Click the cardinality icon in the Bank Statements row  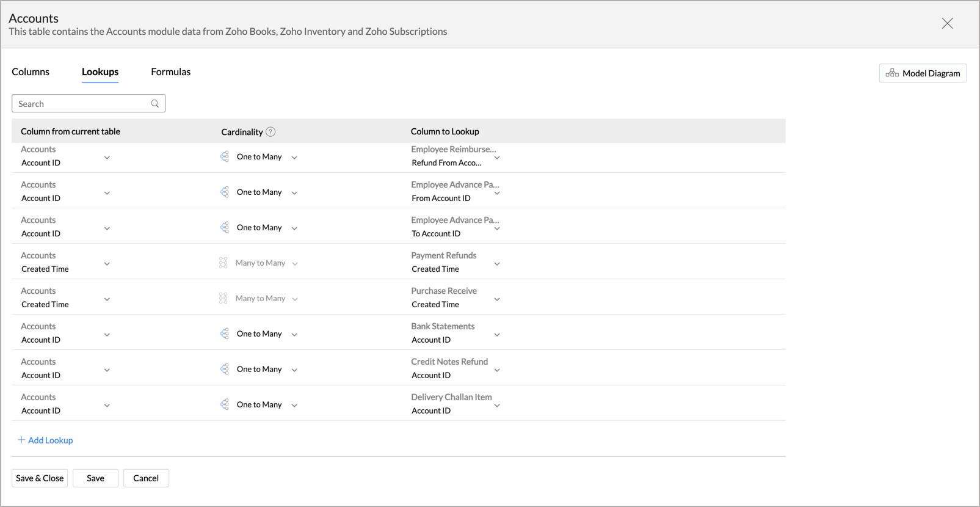click(x=225, y=334)
